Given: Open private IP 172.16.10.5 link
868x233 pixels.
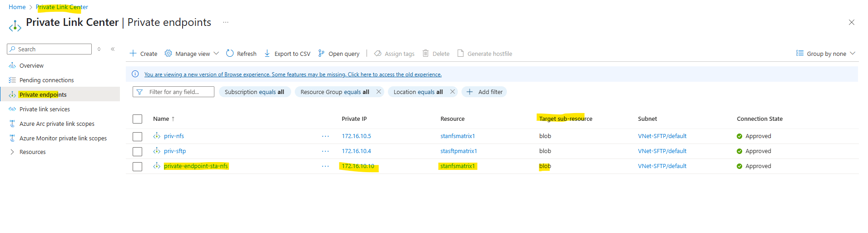Looking at the screenshot, I should tap(357, 136).
